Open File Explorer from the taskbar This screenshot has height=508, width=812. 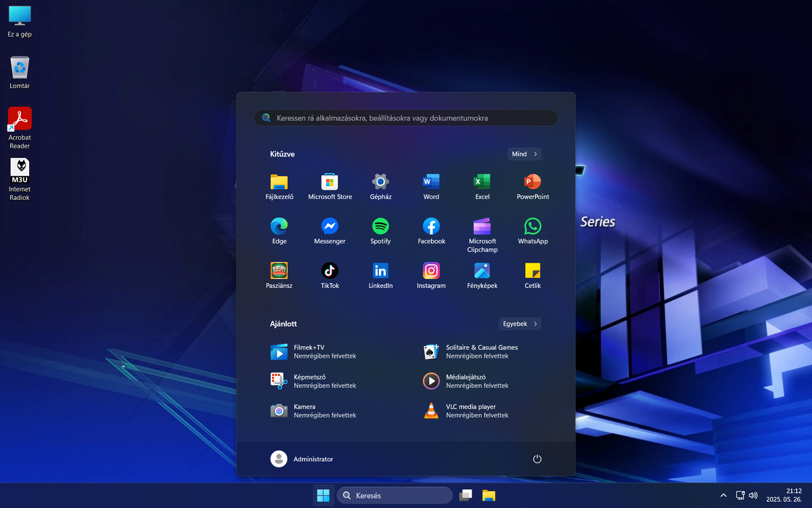pos(489,495)
